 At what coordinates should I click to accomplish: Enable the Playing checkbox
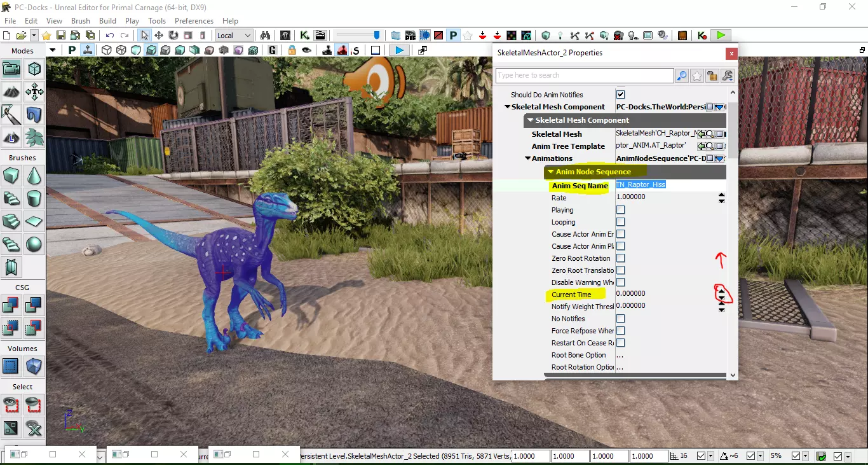pyautogui.click(x=621, y=210)
